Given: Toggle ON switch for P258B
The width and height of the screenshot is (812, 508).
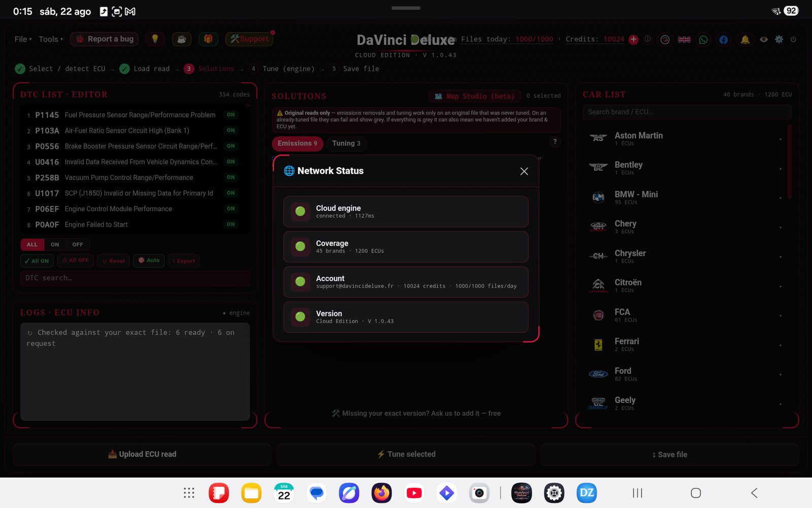Looking at the screenshot, I should coord(231,177).
